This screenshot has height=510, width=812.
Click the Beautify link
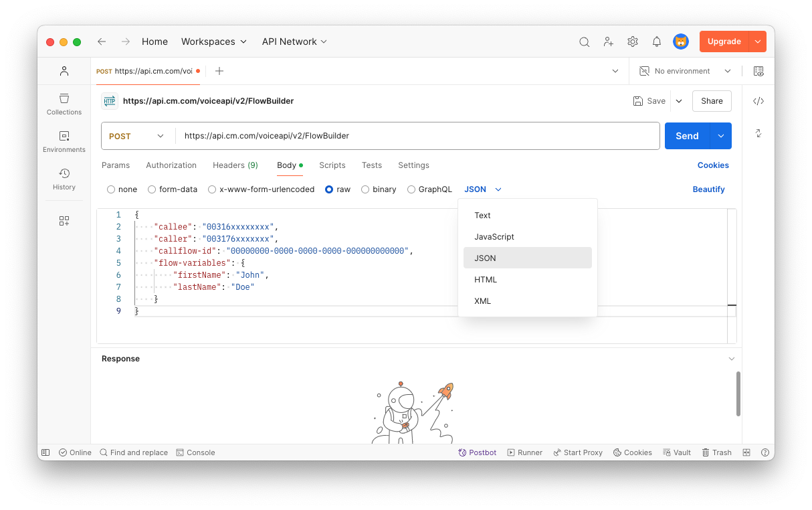tap(709, 189)
